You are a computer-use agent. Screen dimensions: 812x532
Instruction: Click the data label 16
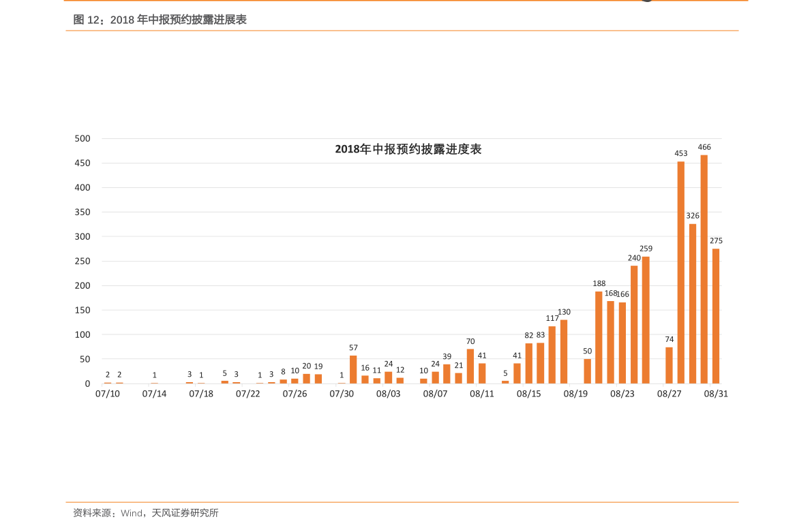(365, 368)
